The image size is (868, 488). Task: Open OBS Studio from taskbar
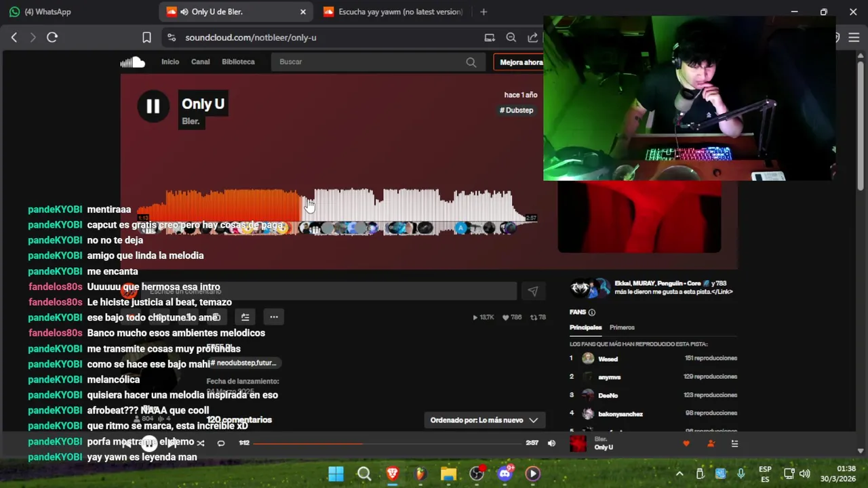477,474
